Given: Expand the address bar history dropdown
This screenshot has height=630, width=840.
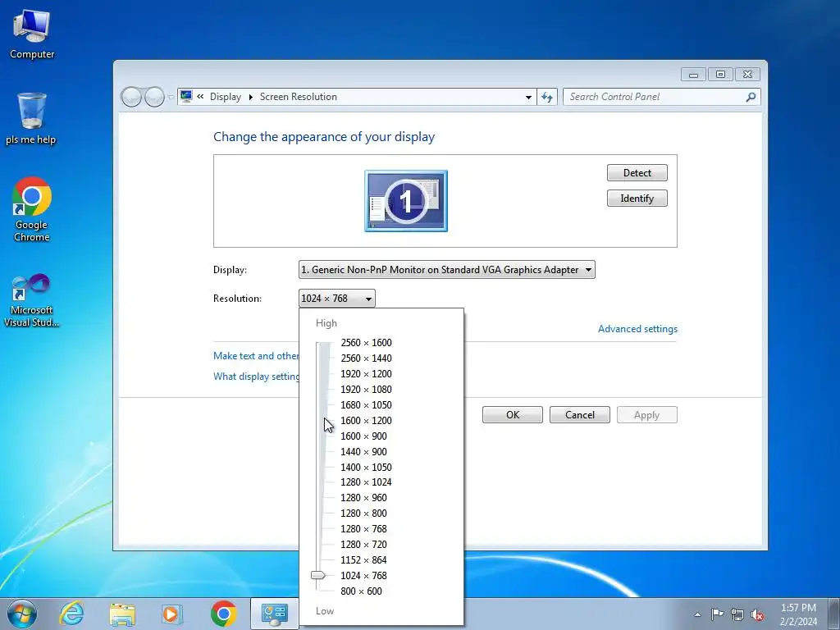Looking at the screenshot, I should coord(528,97).
